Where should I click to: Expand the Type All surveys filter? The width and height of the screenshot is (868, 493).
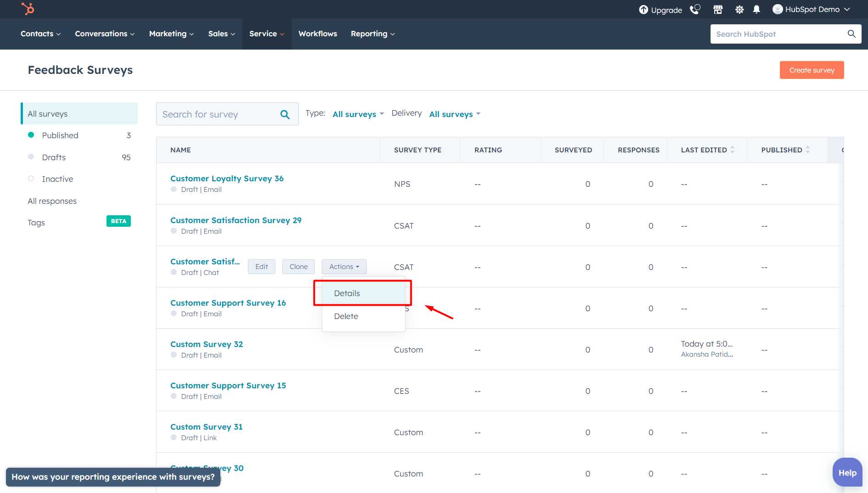[x=358, y=114]
